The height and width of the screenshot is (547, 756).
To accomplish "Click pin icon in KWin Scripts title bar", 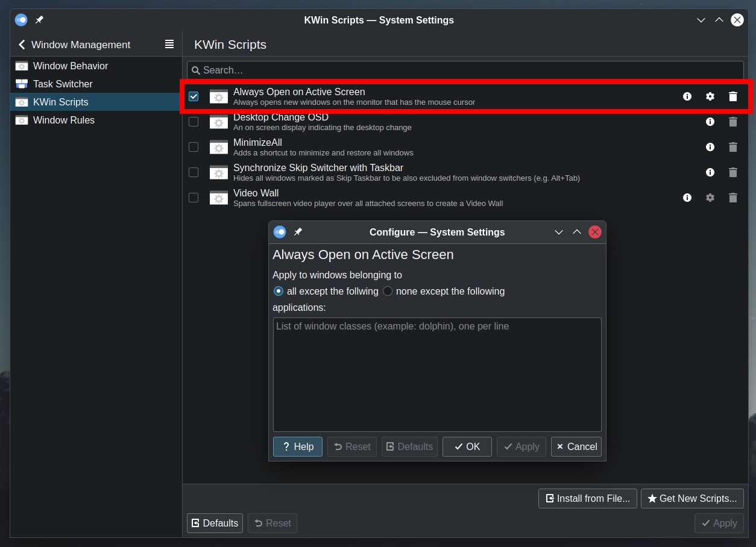I will [x=39, y=20].
